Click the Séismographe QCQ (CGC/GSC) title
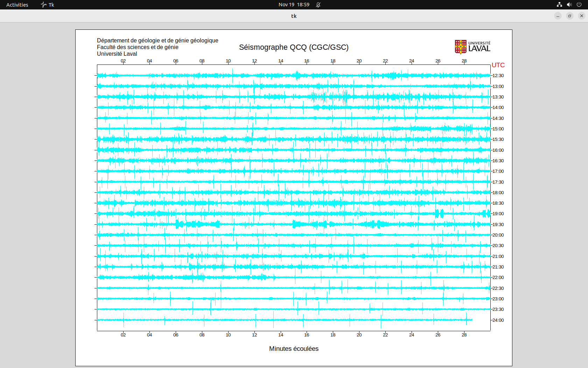 [x=294, y=47]
